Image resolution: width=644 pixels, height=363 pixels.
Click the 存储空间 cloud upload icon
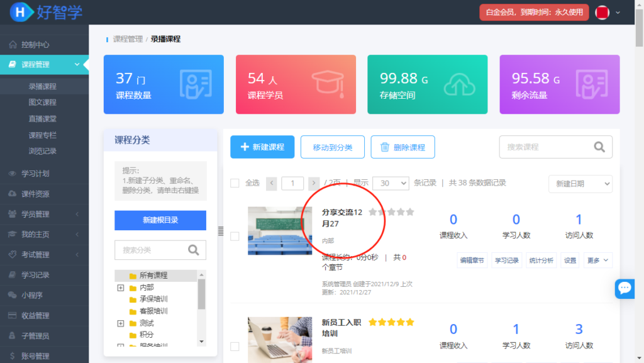(x=460, y=84)
